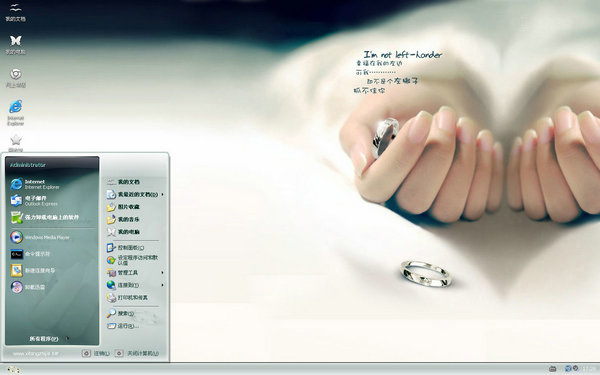Expand the 连接到(T) connect-to submenu
Image resolution: width=600 pixels, height=375 pixels.
(x=135, y=285)
